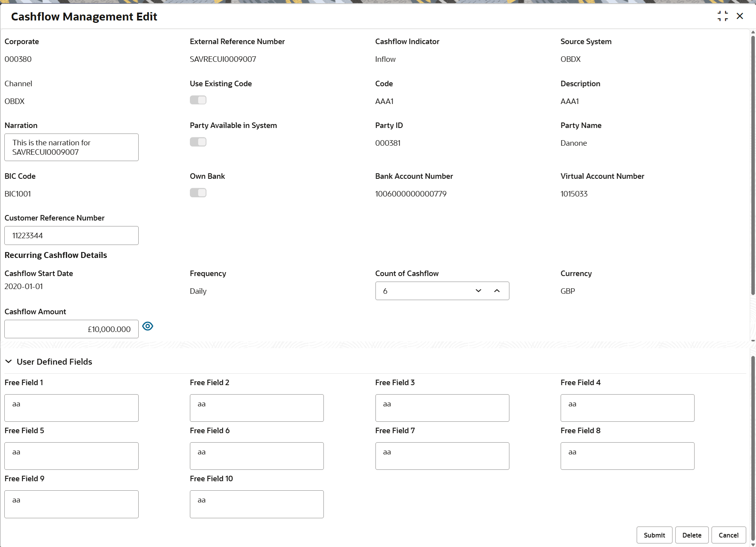Image resolution: width=756 pixels, height=547 pixels.
Task: Click into Free Field 5 box
Action: tap(71, 456)
